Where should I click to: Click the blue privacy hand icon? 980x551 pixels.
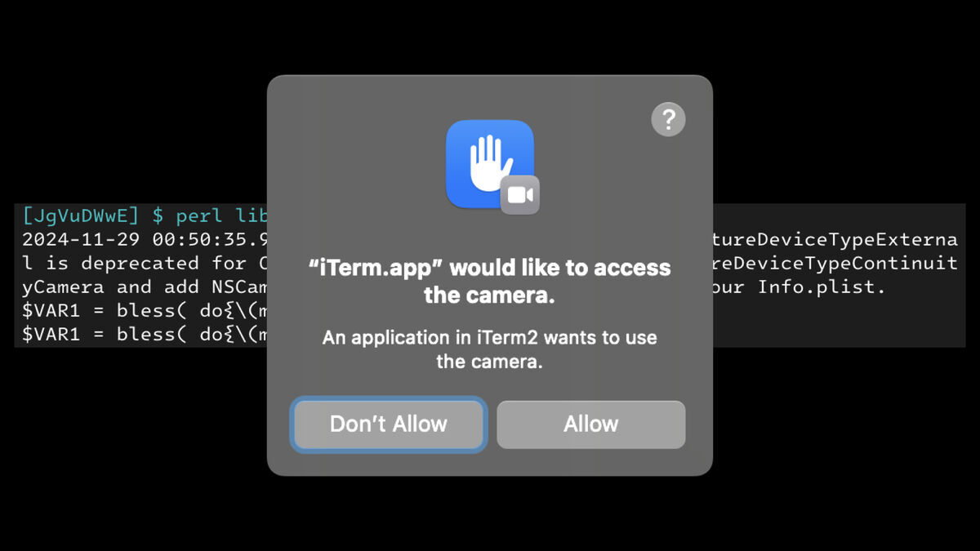490,163
